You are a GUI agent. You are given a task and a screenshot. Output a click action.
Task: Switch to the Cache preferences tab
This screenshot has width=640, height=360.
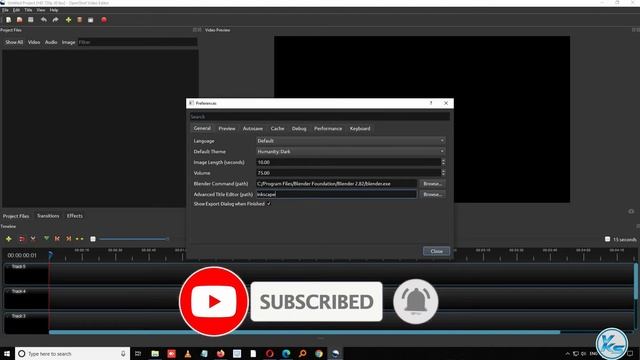[277, 129]
